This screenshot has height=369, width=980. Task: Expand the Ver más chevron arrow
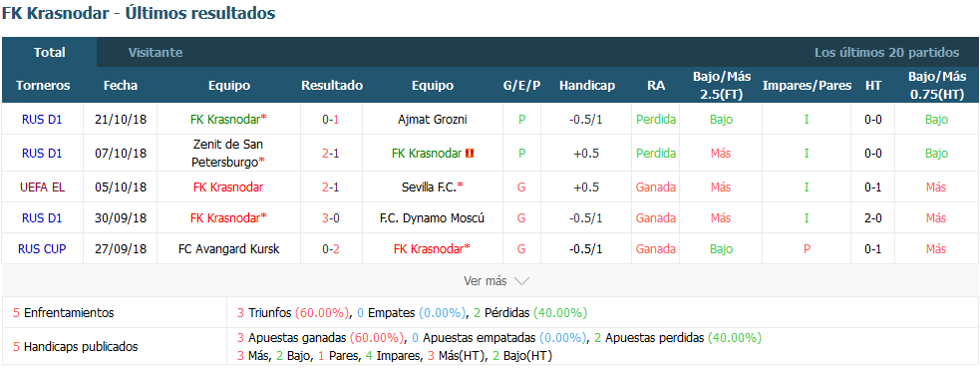tap(521, 281)
